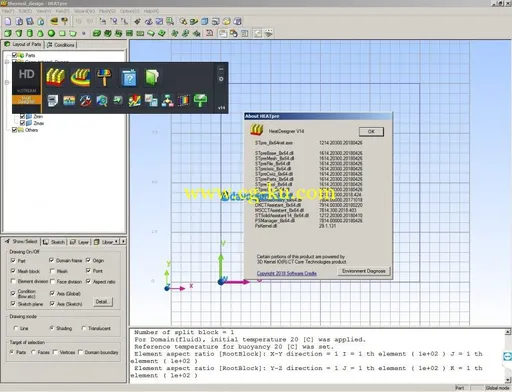Image resolution: width=512 pixels, height=392 pixels.
Task: Click OK in About HEATpre dialog
Action: [371, 132]
